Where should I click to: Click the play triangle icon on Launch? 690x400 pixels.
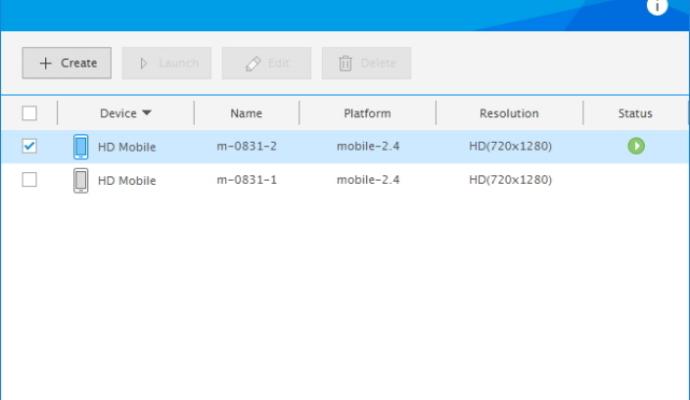coord(145,63)
